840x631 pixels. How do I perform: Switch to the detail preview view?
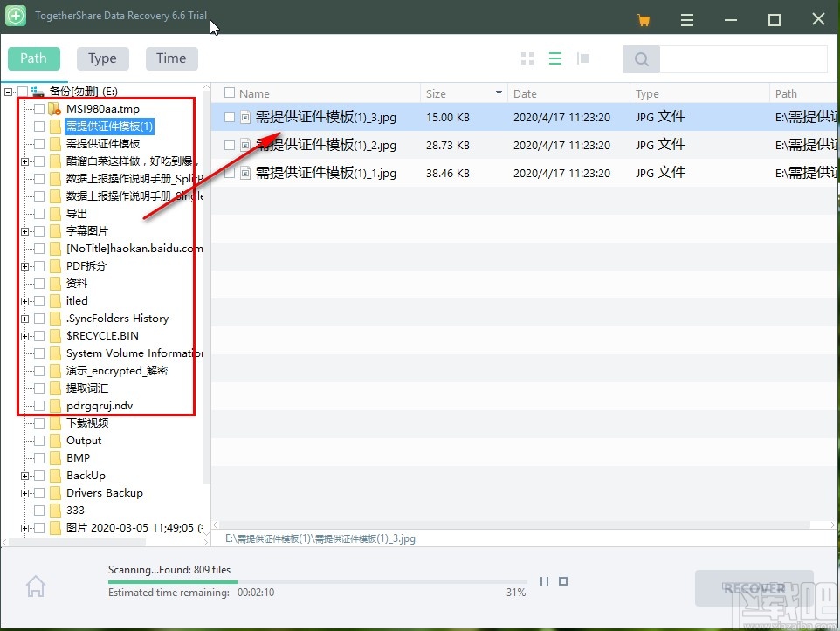coord(583,58)
